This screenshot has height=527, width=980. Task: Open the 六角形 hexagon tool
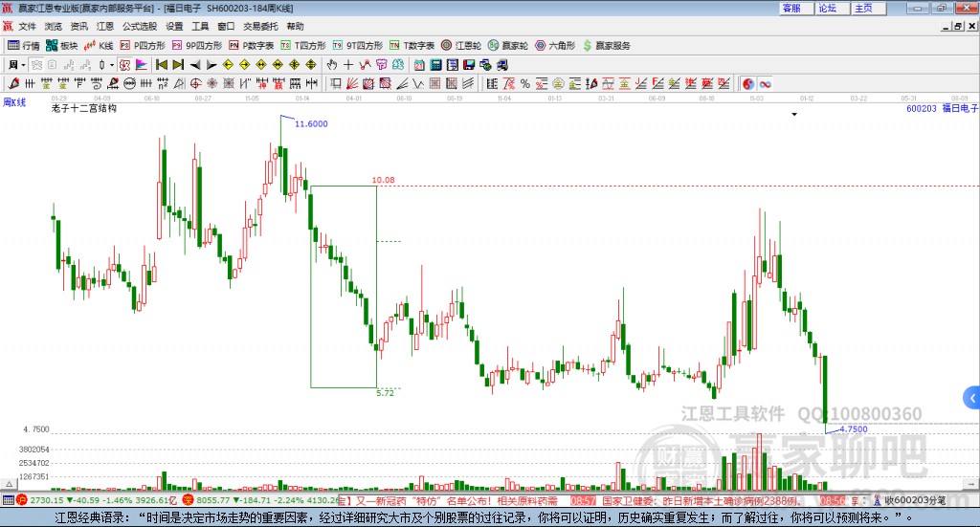tap(555, 46)
